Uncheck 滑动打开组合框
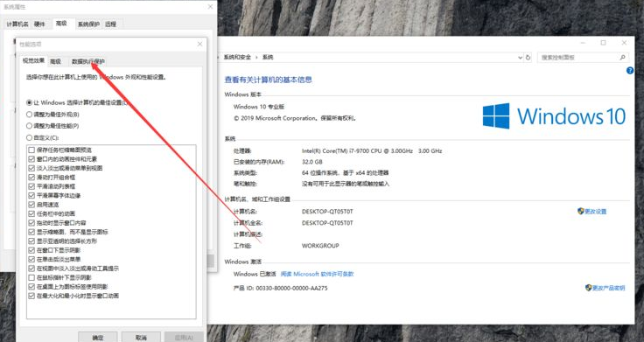 [31, 177]
